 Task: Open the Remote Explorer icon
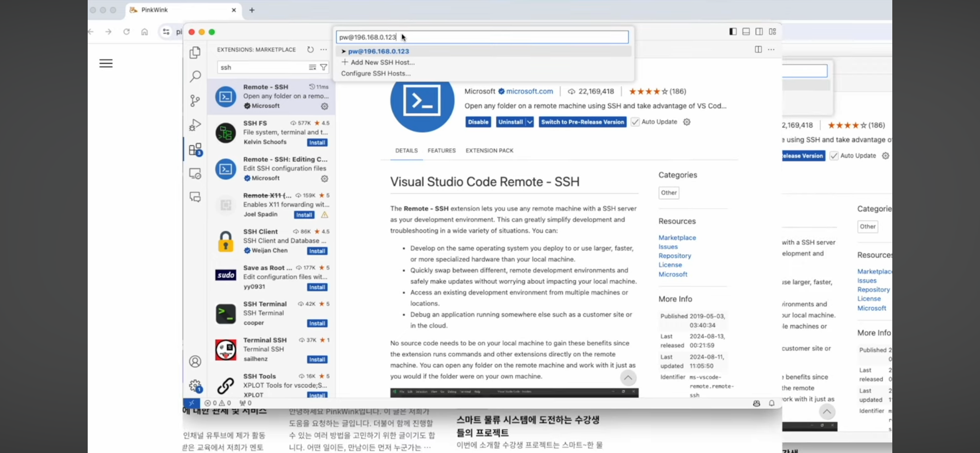point(195,174)
